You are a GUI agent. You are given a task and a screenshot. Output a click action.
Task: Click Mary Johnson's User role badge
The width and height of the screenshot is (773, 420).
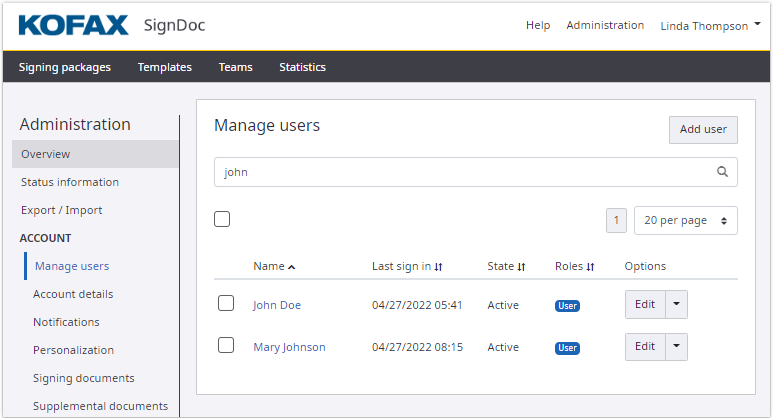coord(567,348)
